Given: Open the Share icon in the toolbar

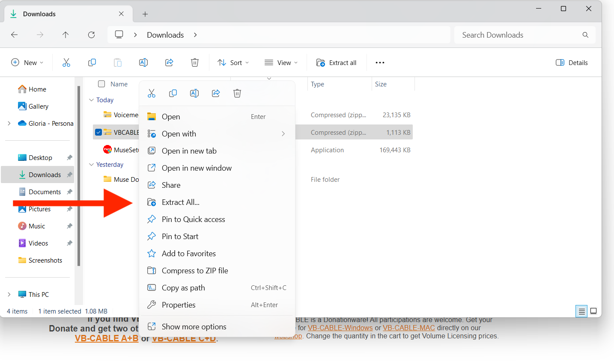Looking at the screenshot, I should coord(169,62).
